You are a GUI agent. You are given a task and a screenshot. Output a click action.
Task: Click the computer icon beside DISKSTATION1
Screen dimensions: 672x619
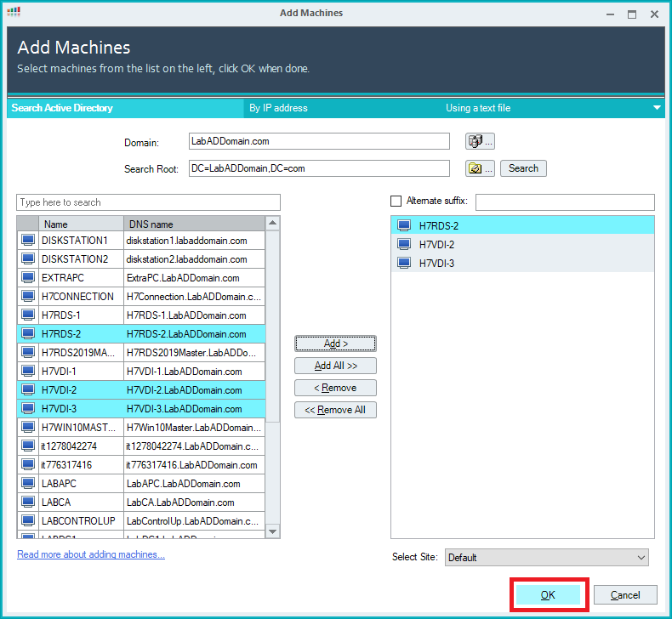(x=27, y=241)
